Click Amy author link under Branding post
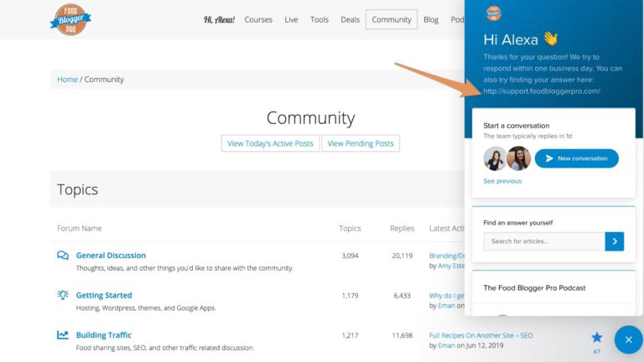 point(451,266)
